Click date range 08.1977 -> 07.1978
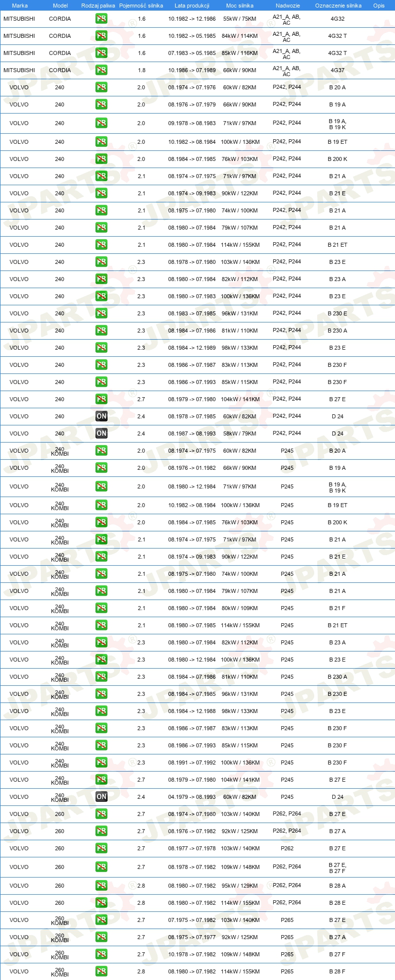 [x=192, y=848]
